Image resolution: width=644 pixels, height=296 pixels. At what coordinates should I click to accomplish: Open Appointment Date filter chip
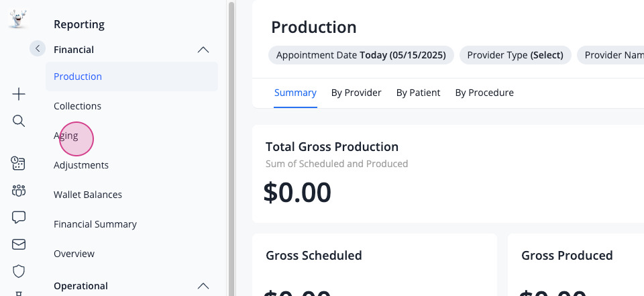click(x=361, y=55)
